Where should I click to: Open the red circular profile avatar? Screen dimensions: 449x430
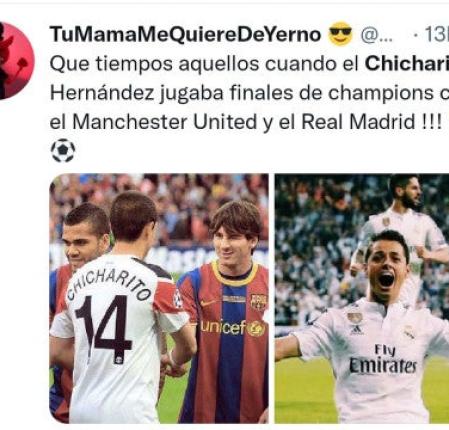pyautogui.click(x=16, y=60)
